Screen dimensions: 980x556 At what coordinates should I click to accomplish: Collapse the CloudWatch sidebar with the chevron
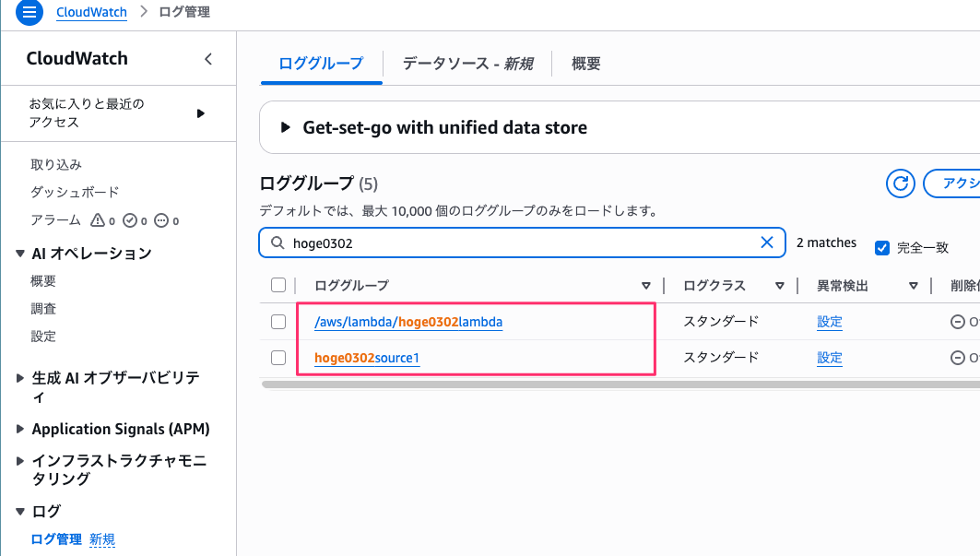(208, 59)
